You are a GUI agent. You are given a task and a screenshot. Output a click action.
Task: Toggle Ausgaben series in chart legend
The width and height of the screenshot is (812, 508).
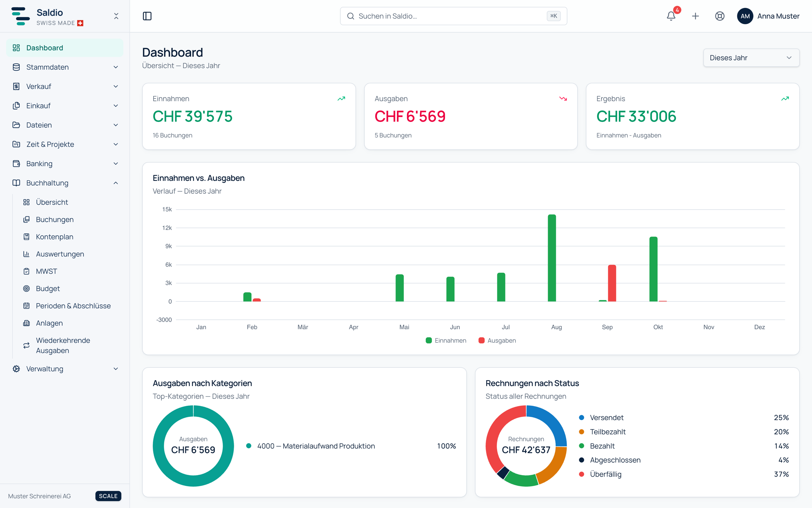(x=497, y=340)
